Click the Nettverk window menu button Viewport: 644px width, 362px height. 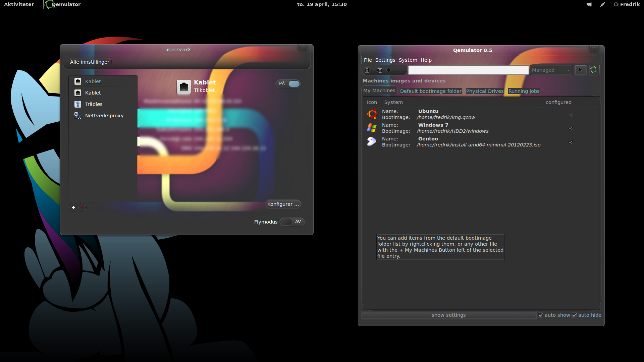pos(303,48)
